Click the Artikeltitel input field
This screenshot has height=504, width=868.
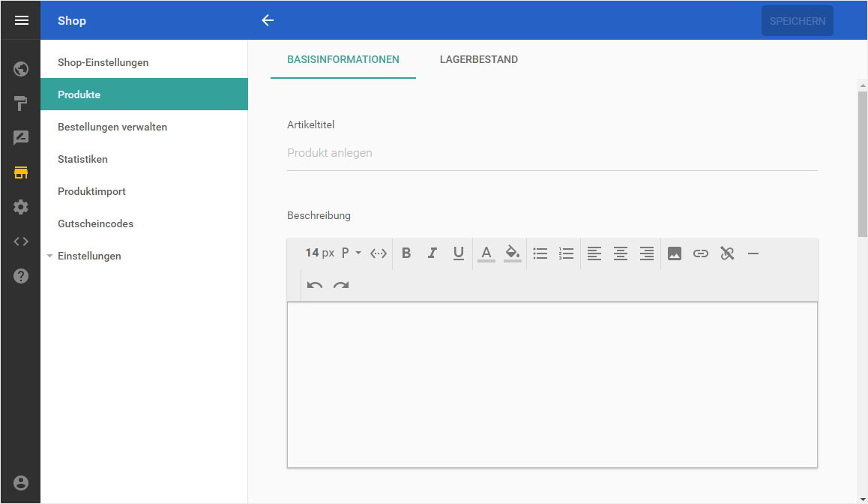[552, 154]
